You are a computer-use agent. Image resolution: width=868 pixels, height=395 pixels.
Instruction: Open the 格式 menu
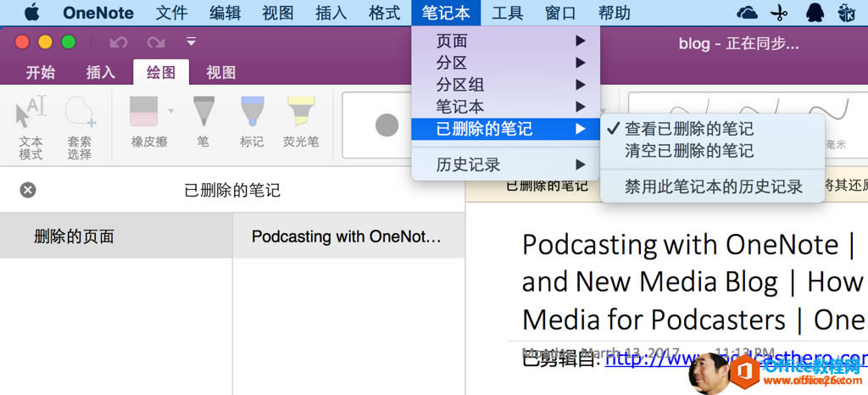[384, 13]
